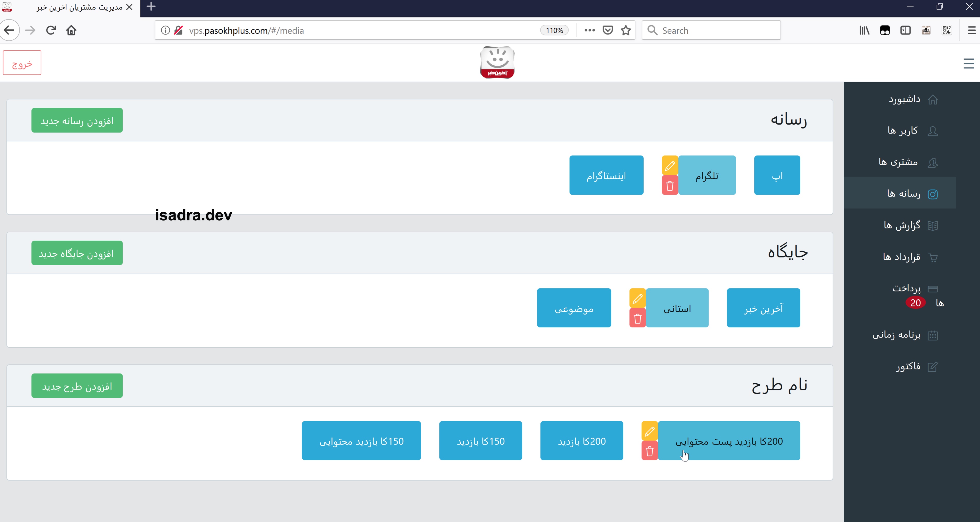This screenshot has width=980, height=522.
Task: Close the مدیریت مشتریان اخرین خبر tab
Action: pos(129,7)
